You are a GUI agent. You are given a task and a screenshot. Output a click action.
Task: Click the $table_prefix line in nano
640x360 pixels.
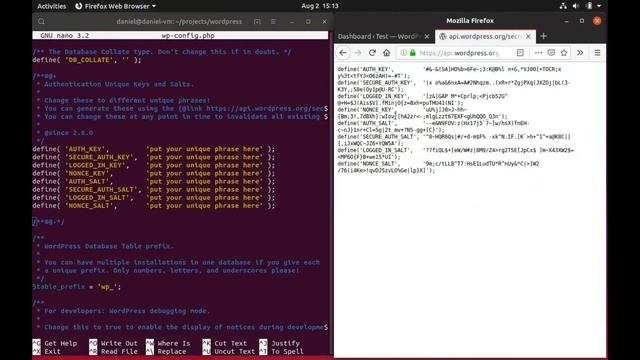(77, 287)
